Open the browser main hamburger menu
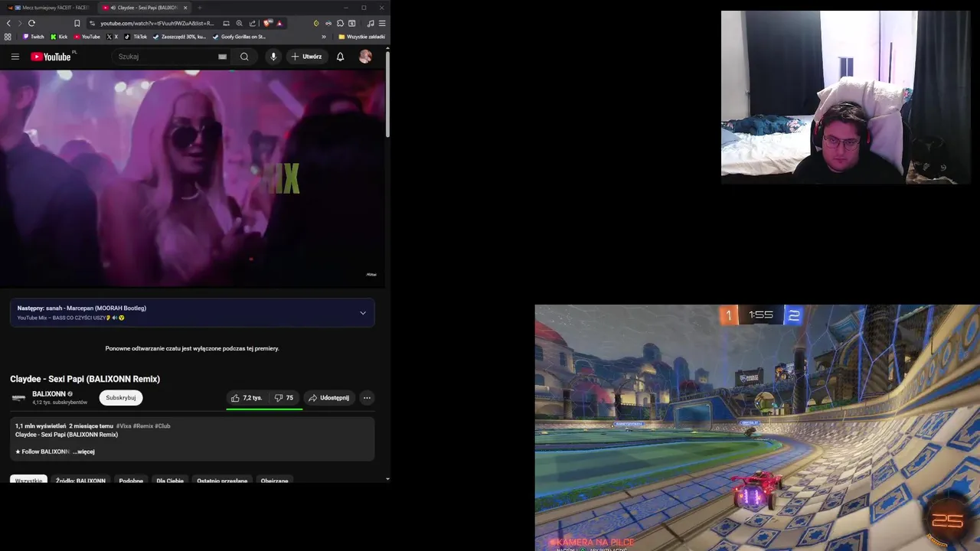The image size is (980, 551). pos(382,23)
